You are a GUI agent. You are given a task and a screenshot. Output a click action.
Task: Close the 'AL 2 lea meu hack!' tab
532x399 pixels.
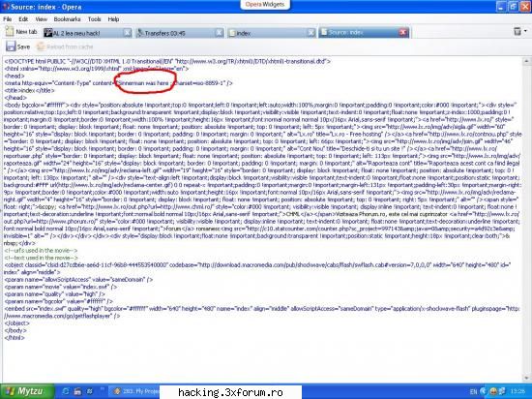(128, 33)
